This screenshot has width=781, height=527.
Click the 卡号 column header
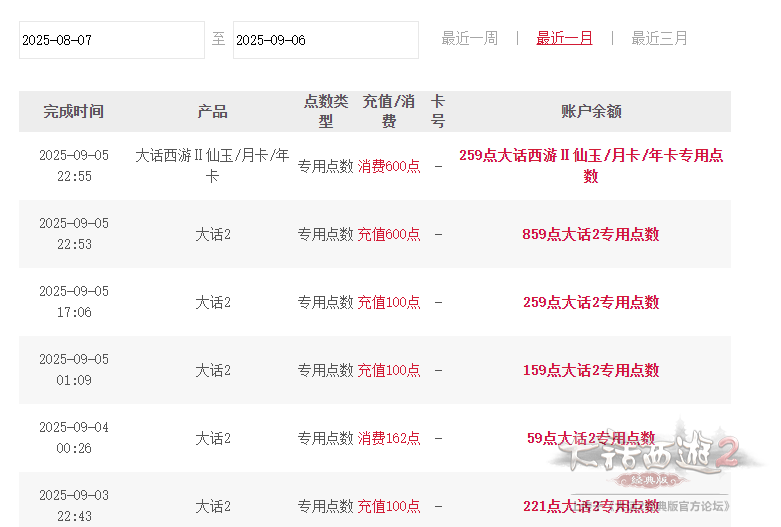(438, 111)
